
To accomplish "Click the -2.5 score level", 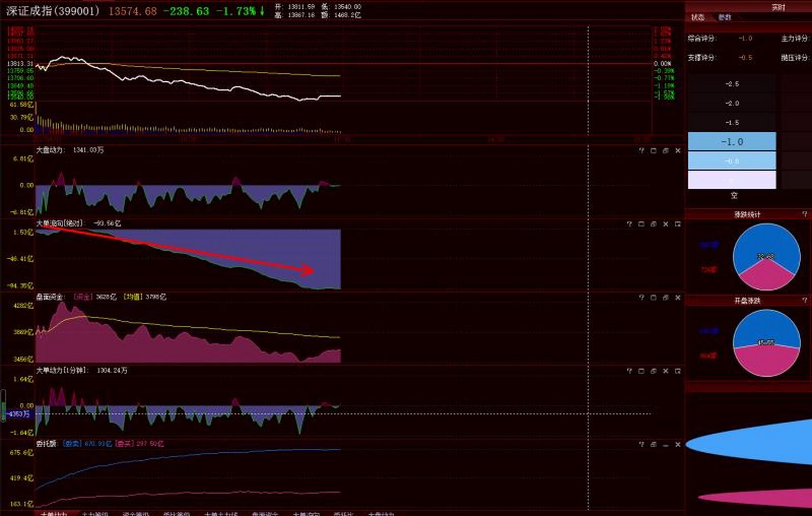I will pyautogui.click(x=732, y=84).
